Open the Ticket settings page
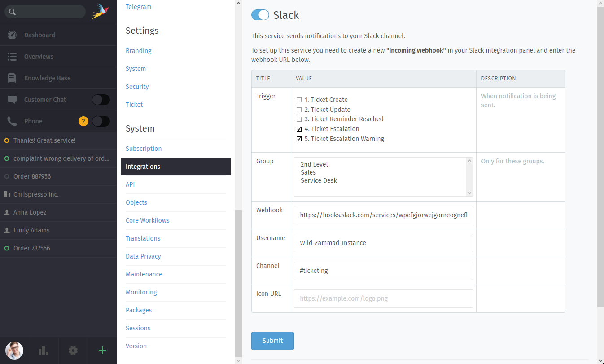Image resolution: width=604 pixels, height=364 pixels. [134, 105]
